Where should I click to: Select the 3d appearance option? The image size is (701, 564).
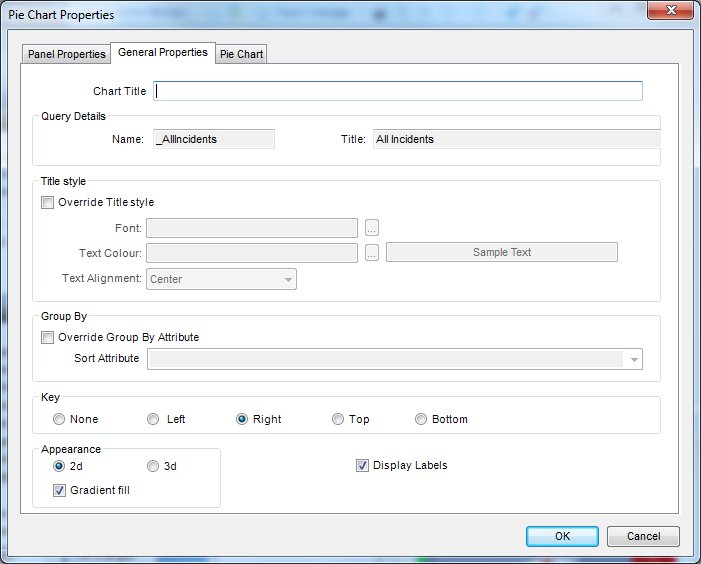pyautogui.click(x=153, y=465)
